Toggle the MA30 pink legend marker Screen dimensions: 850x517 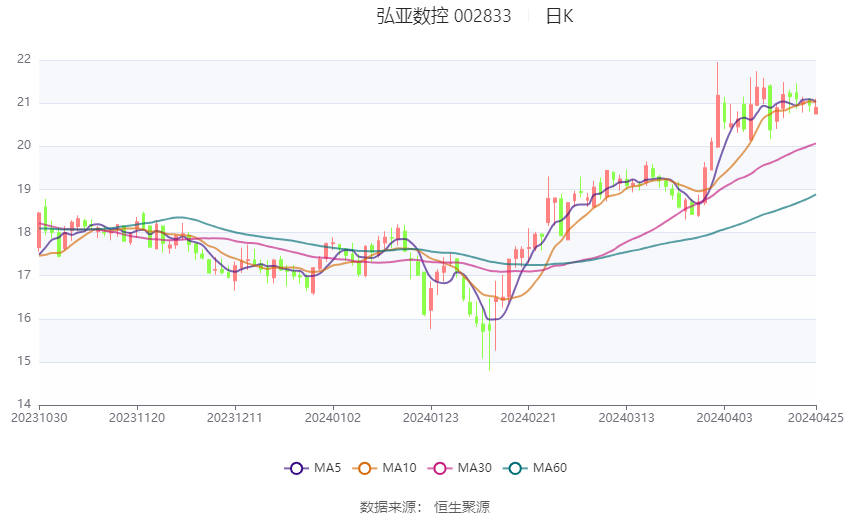tap(437, 468)
